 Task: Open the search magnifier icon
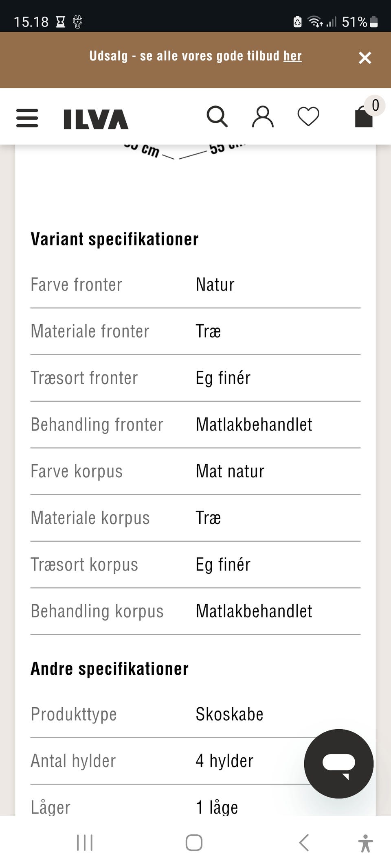tap(217, 117)
